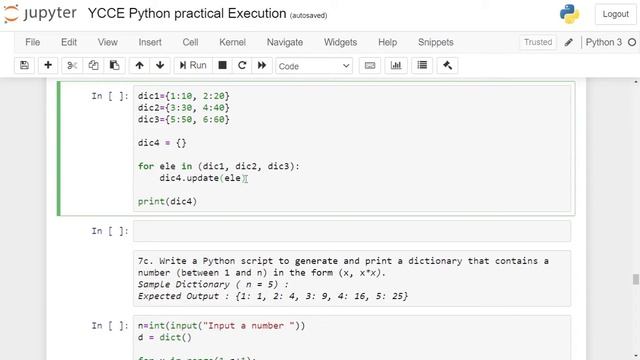
Task: Open the Navigate menu
Action: [x=285, y=42]
